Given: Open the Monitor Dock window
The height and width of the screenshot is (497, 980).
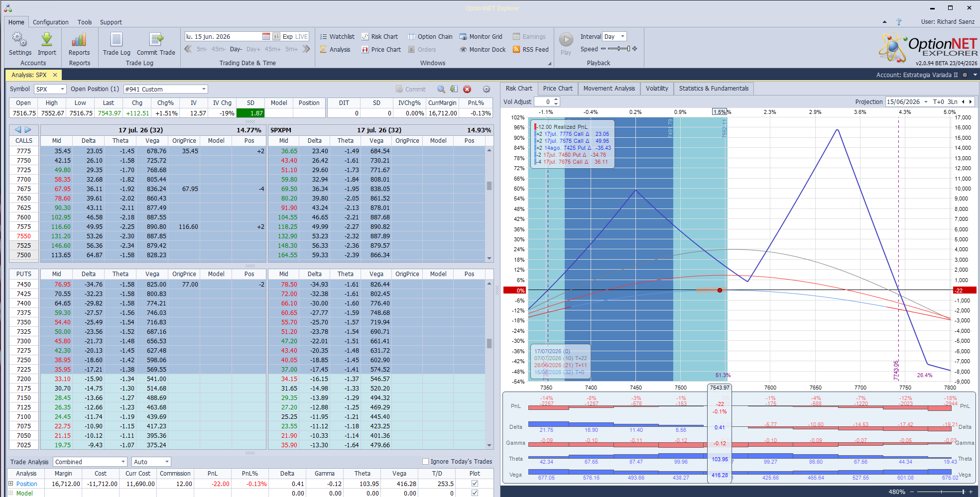Looking at the screenshot, I should (x=483, y=49).
